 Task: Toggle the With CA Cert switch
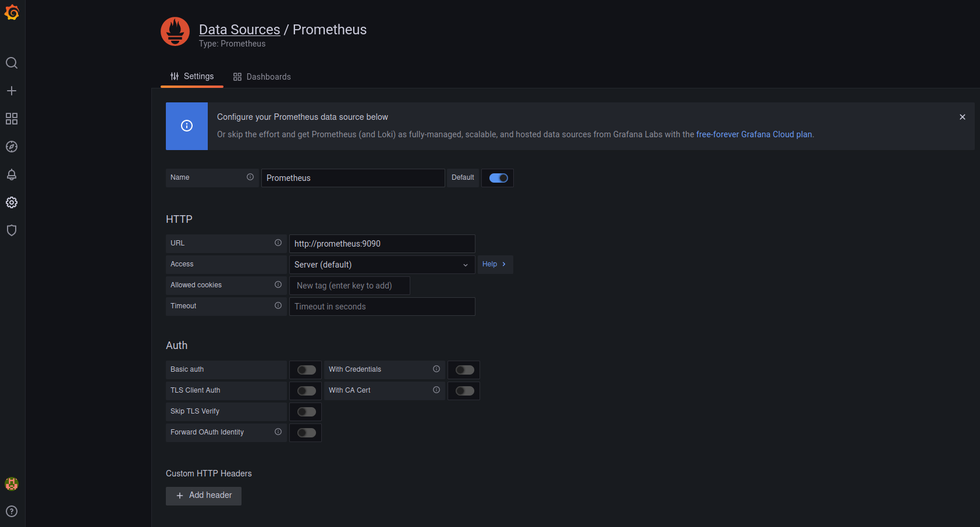(x=464, y=391)
